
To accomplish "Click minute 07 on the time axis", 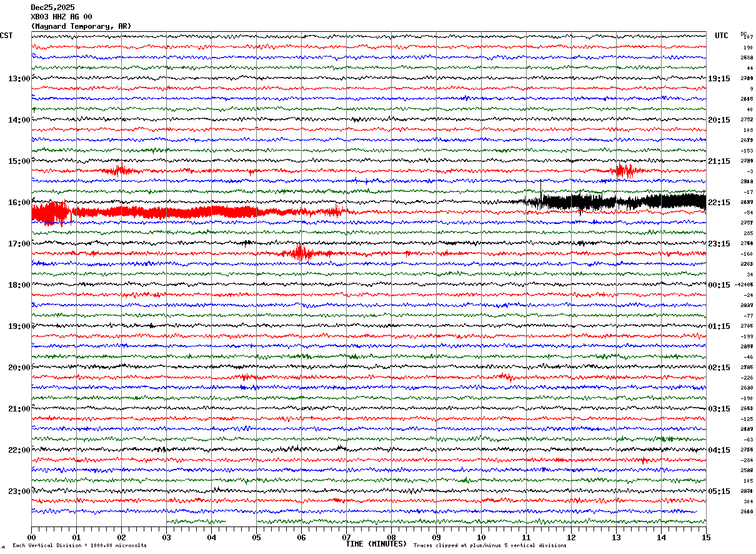I will coord(346,537).
